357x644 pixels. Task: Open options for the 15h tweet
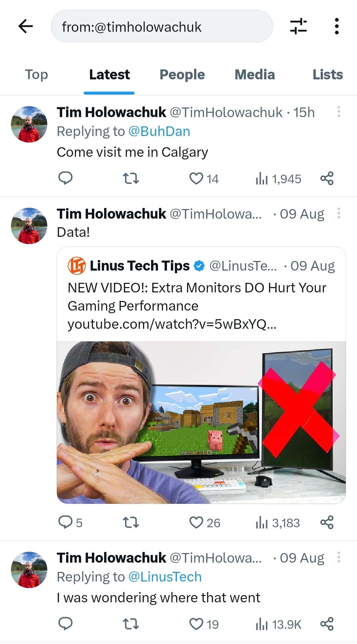coord(338,112)
